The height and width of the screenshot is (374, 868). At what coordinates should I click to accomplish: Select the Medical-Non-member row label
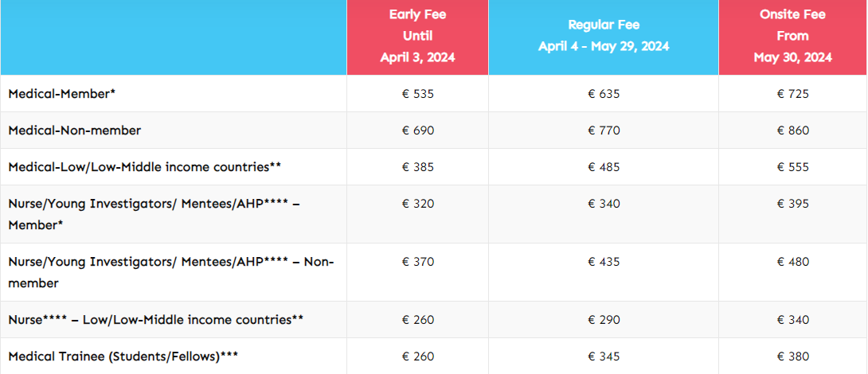click(x=75, y=131)
